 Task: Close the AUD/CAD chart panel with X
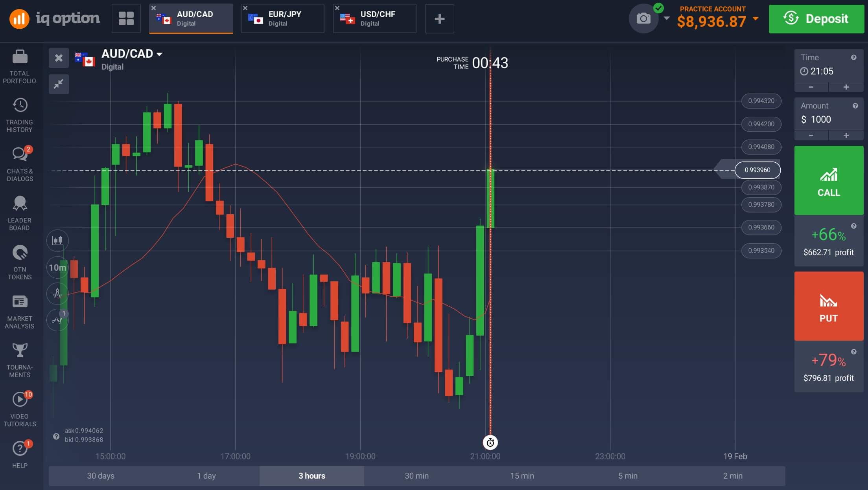(59, 58)
